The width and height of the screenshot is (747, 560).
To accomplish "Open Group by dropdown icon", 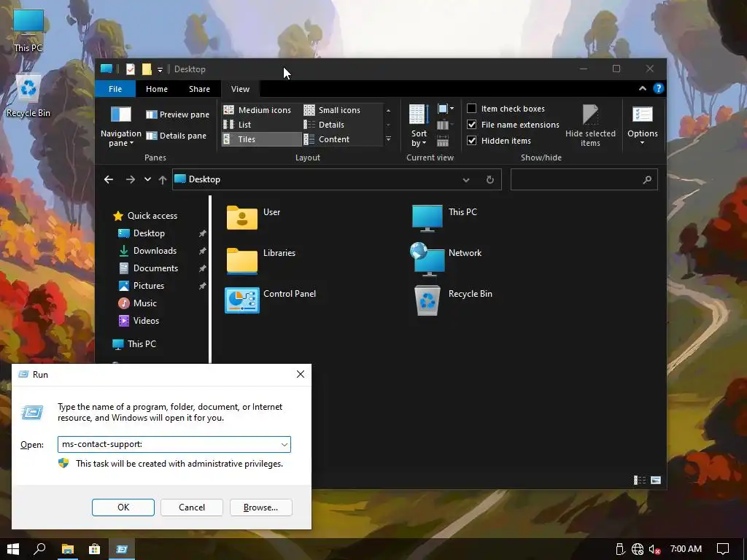I will click(446, 109).
